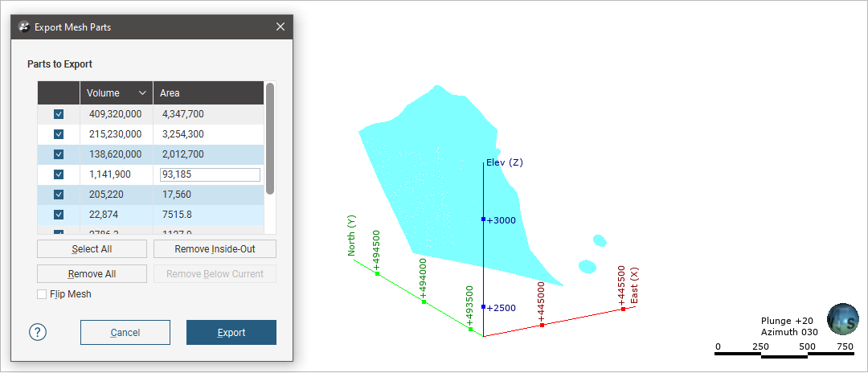Click the +2500 elevation tick label

click(501, 308)
